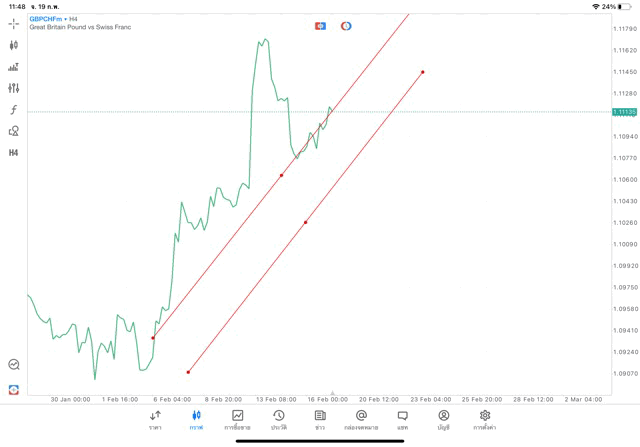Switch to the การซื้อขาย (Trade) tab
The width and height of the screenshot is (640, 447).
coord(237,419)
